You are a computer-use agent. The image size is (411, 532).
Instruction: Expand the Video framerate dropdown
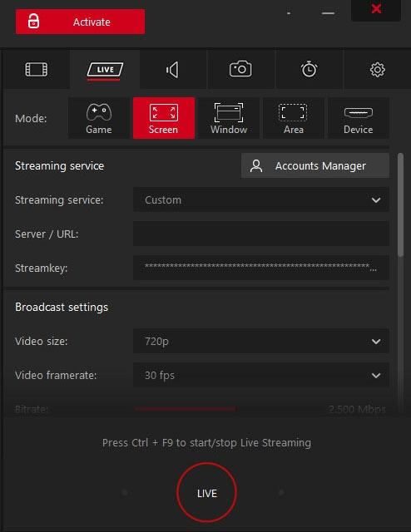[x=261, y=375]
